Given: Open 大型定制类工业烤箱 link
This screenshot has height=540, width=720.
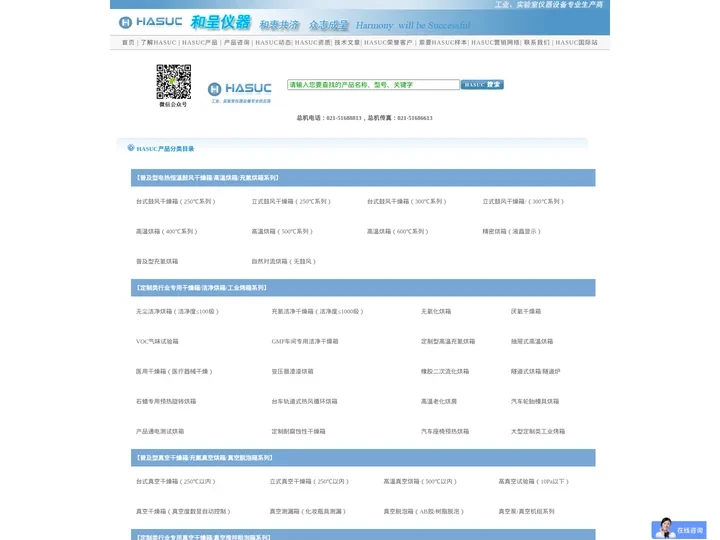Looking at the screenshot, I should [538, 431].
